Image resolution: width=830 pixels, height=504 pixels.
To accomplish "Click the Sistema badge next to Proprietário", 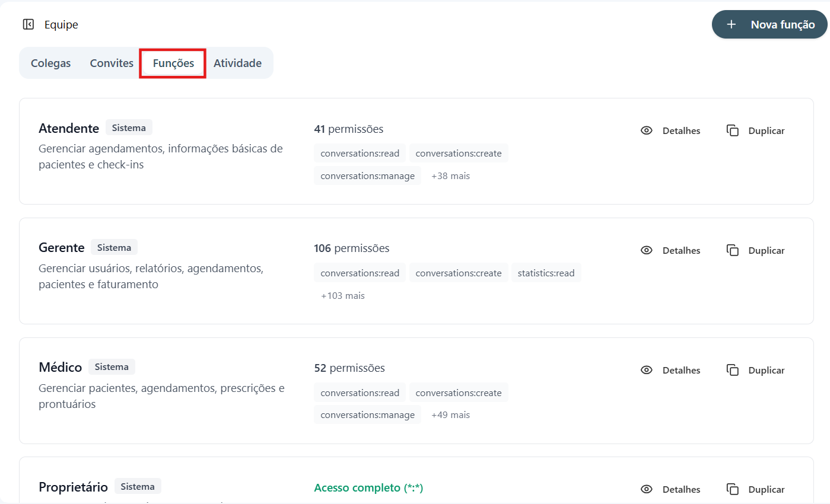I will pyautogui.click(x=138, y=486).
